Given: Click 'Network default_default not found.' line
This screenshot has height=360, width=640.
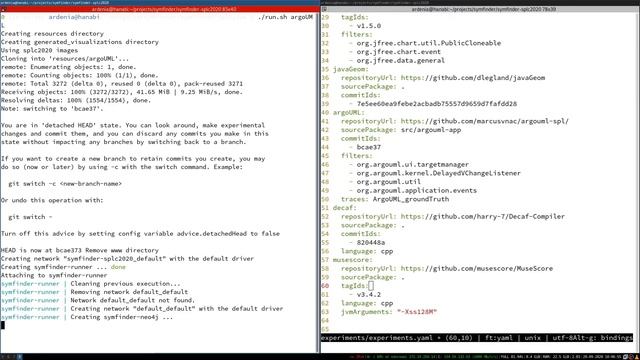Looking at the screenshot, I should click(x=133, y=300).
